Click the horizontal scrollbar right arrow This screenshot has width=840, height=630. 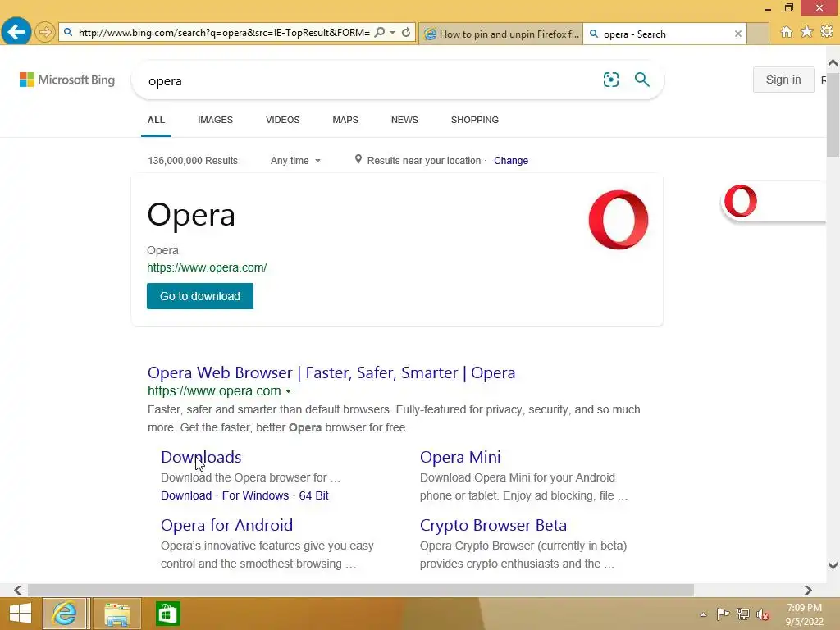808,590
